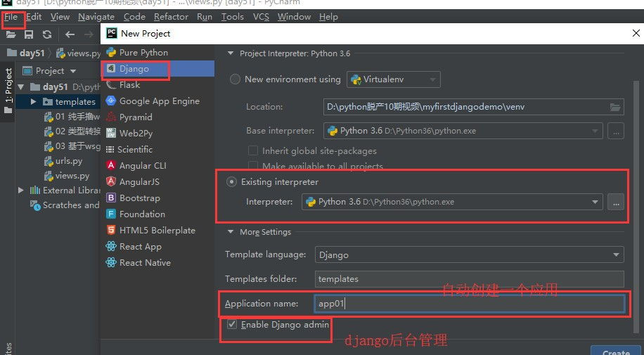Select AngularJS project type
644x355 pixels.
[x=157, y=181]
